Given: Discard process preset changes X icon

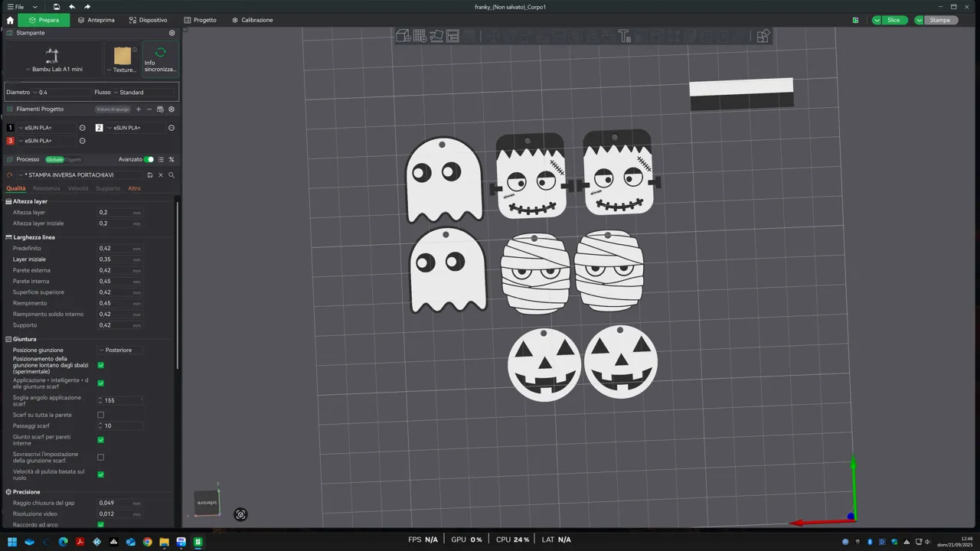Looking at the screenshot, I should [161, 175].
